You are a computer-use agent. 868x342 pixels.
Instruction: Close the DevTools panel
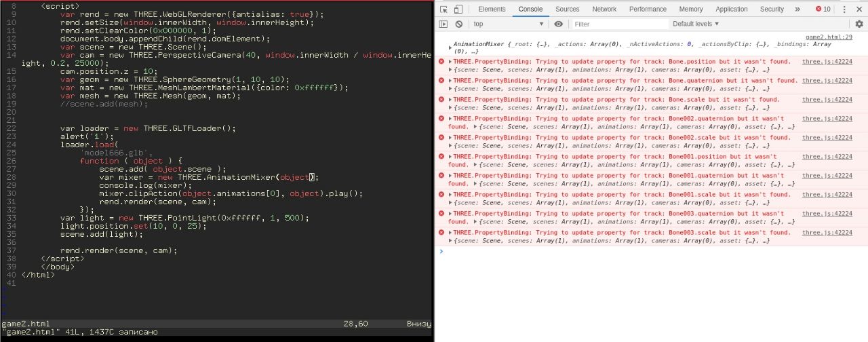point(859,9)
